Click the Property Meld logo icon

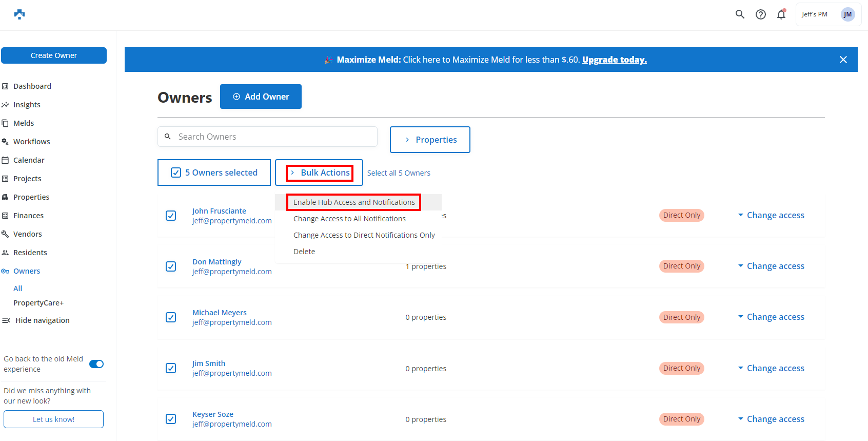(x=19, y=14)
